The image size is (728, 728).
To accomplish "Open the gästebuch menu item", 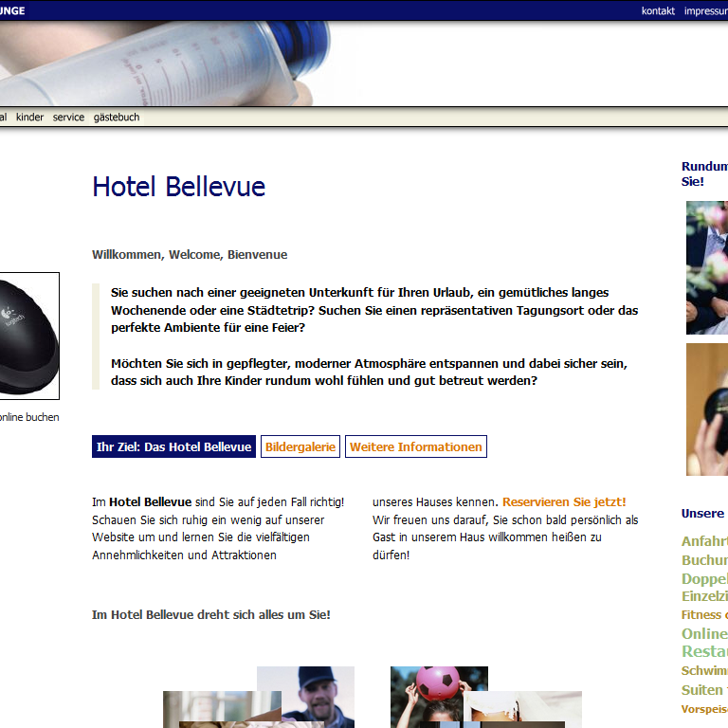I will pos(117,117).
